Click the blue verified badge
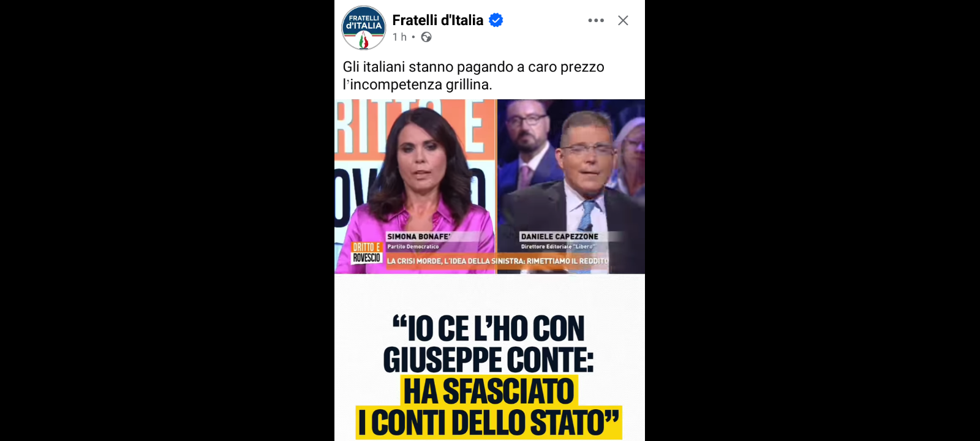 pos(496,20)
